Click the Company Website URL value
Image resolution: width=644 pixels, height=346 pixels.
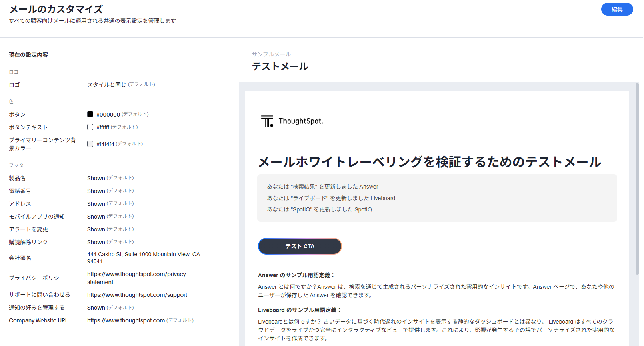(x=126, y=320)
